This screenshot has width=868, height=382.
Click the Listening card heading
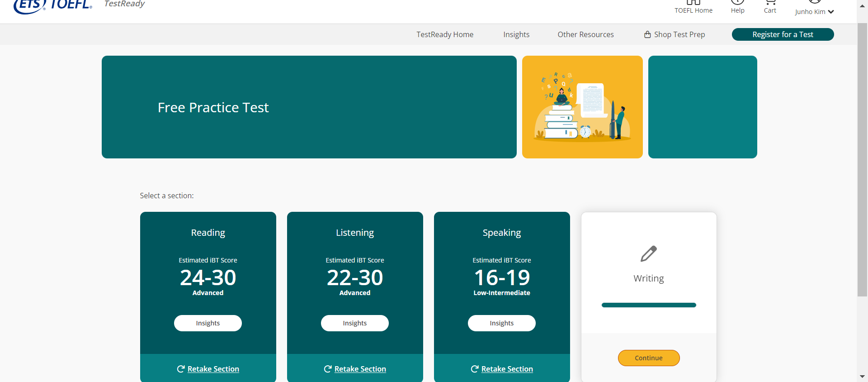point(355,233)
